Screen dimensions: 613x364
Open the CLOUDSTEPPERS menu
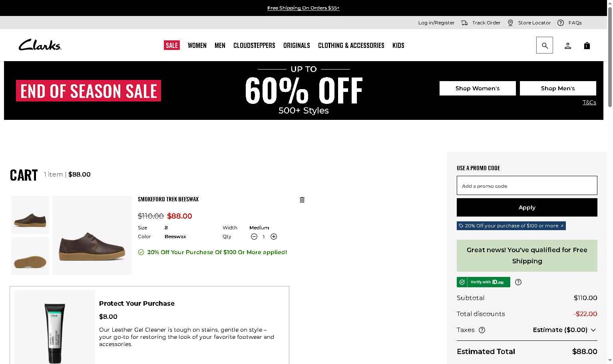[254, 46]
